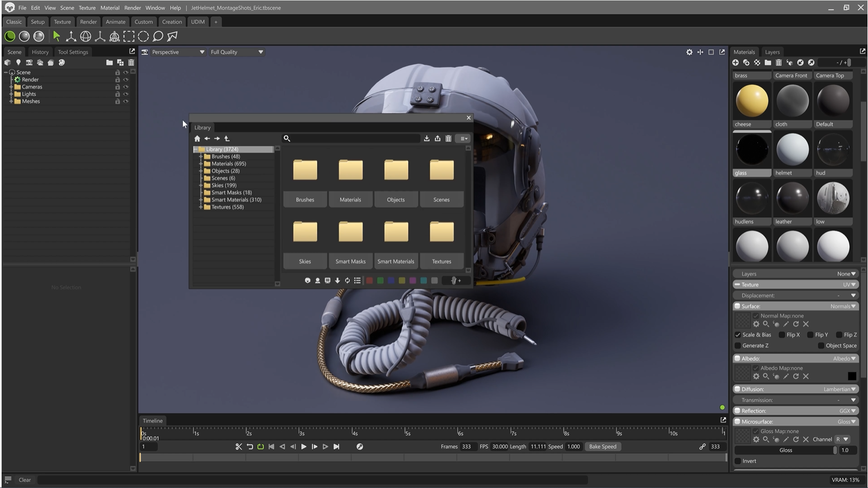868x488 pixels.
Task: Click the rotate tool in the main toolbar
Action: pyautogui.click(x=86, y=36)
